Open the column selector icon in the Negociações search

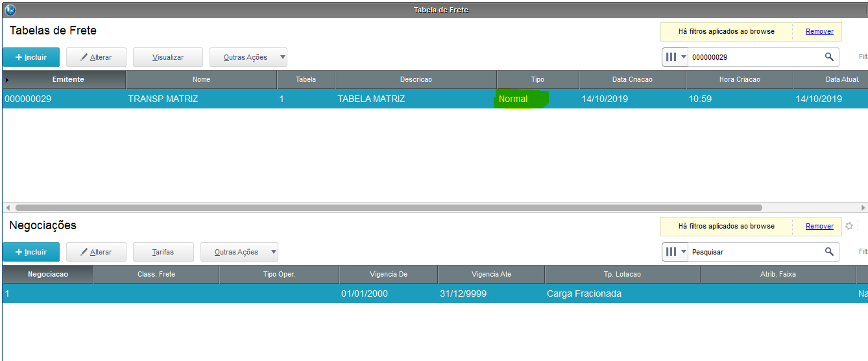coord(675,252)
